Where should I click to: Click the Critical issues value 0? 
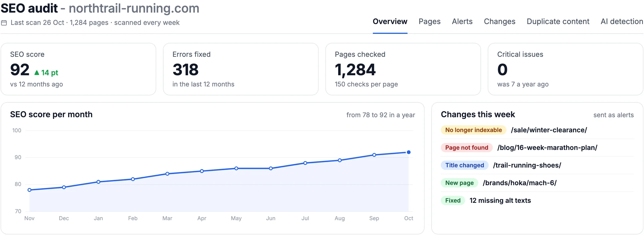pyautogui.click(x=502, y=70)
